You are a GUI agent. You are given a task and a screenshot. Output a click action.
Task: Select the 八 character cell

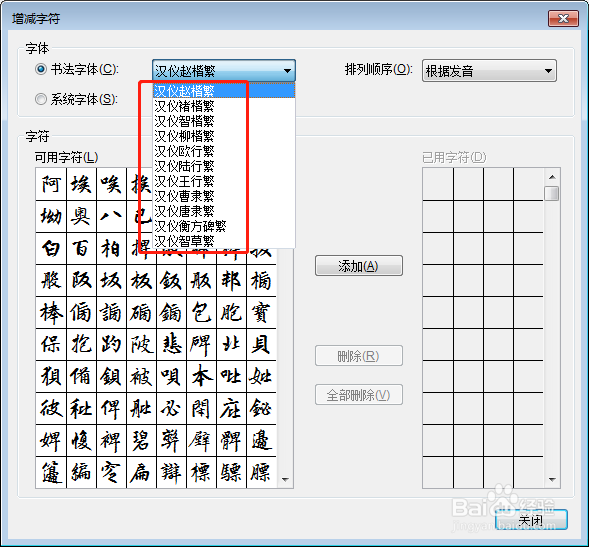click(x=111, y=216)
